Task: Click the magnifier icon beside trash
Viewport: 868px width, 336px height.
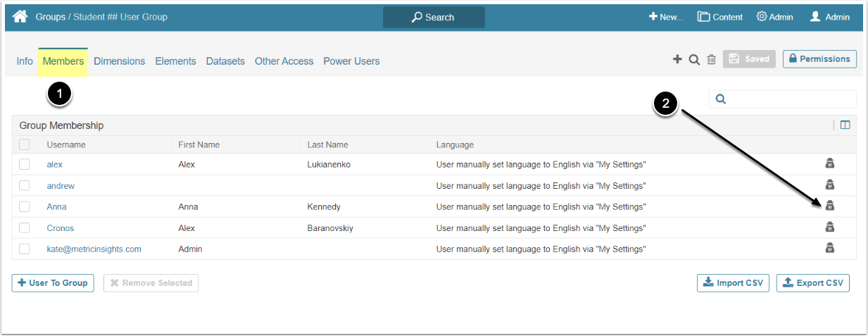Action: coord(694,60)
